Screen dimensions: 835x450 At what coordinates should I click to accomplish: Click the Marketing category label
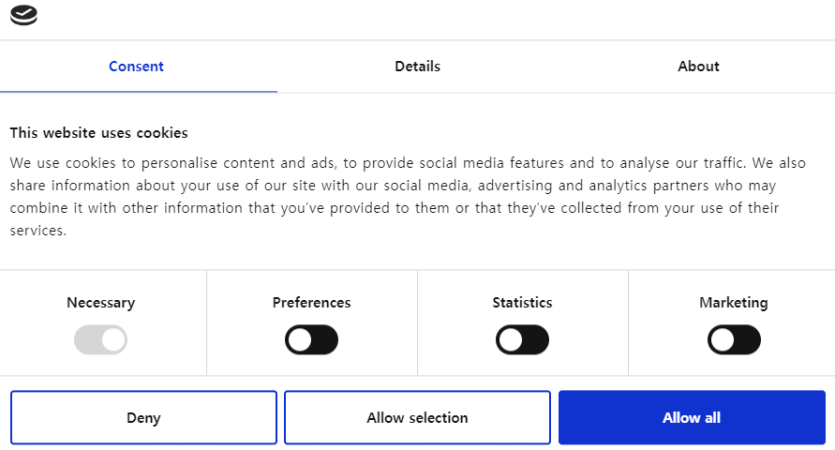click(x=734, y=302)
